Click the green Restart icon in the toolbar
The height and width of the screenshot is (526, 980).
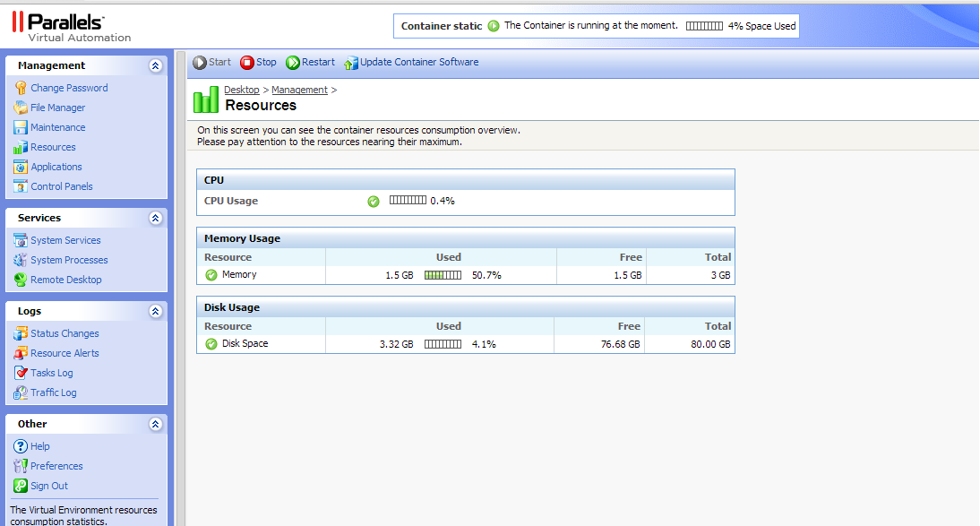pos(293,63)
